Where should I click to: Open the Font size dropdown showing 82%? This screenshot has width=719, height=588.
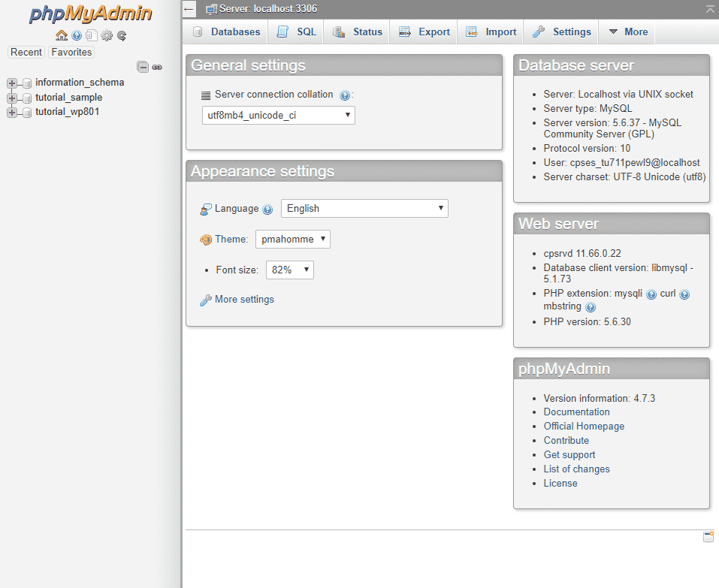(290, 270)
